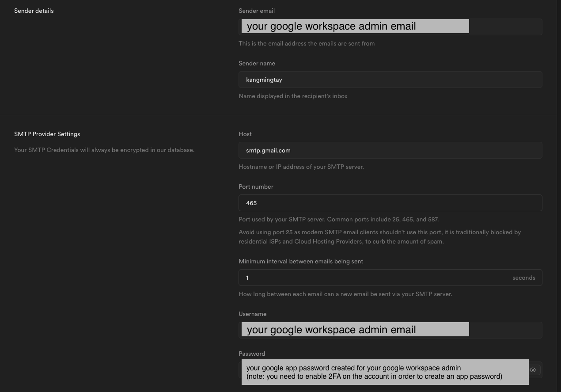Click the Host field showing smtp.gmail.com
The height and width of the screenshot is (392, 561).
(390, 150)
